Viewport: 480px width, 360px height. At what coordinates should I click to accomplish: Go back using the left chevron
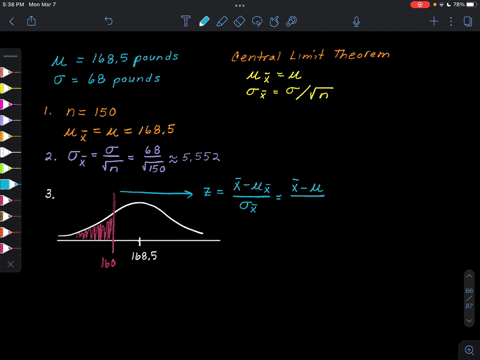coord(12,22)
